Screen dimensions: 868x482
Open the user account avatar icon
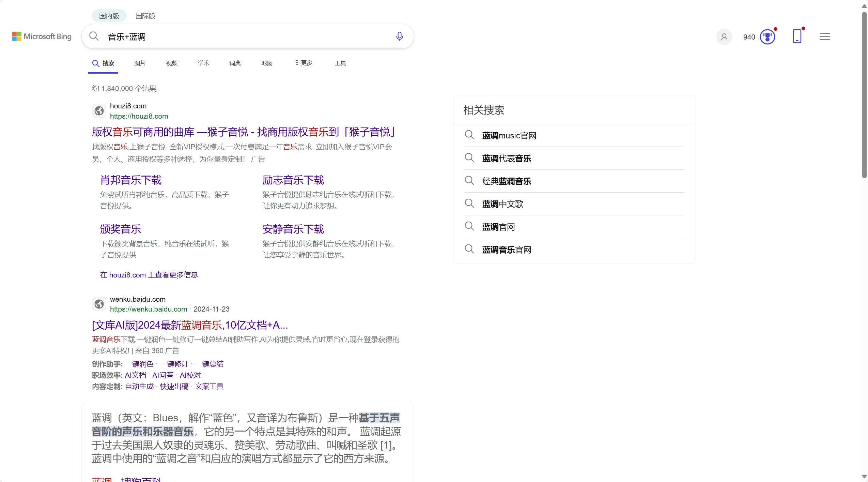click(x=724, y=37)
